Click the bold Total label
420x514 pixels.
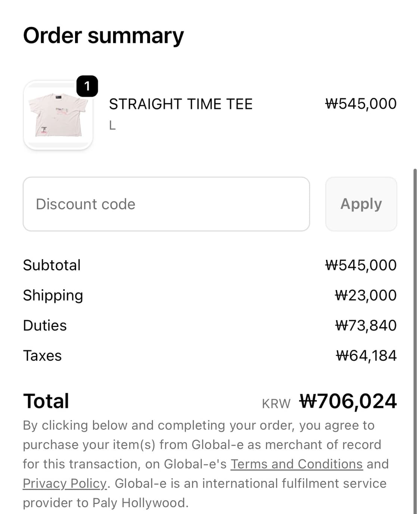[x=46, y=401]
